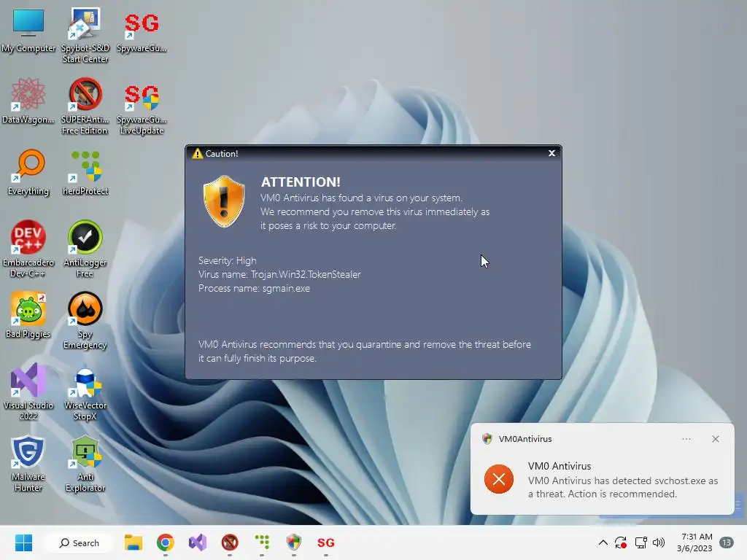Open Embarcadero Dev-C++ shortcut
This screenshot has width=747, height=560.
pos(28,249)
